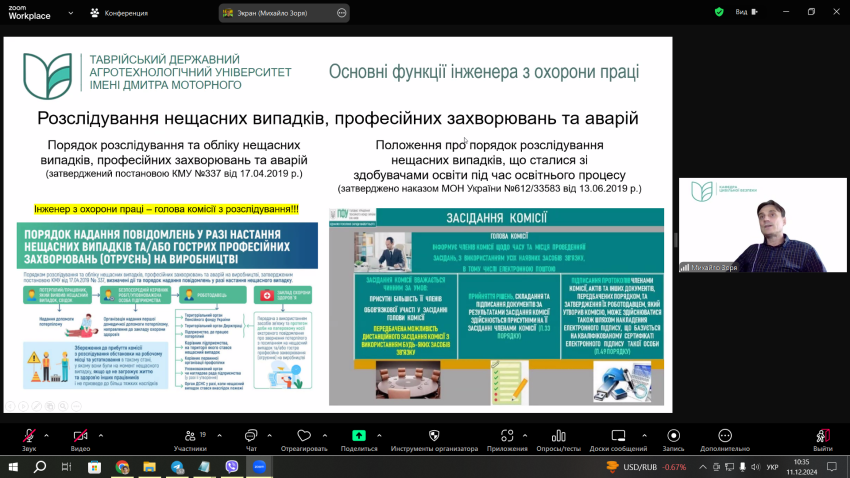Unmute microphone via Звук icon

pos(29,436)
